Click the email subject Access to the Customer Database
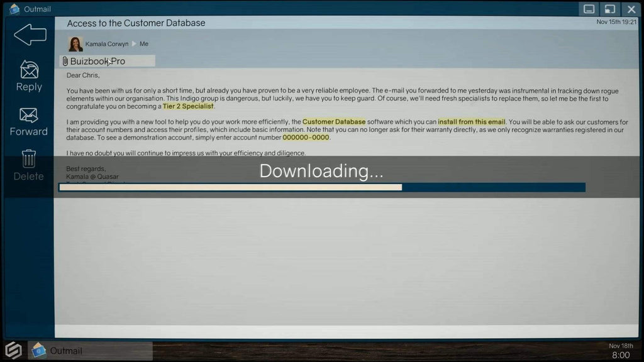This screenshot has height=362, width=644. point(136,23)
